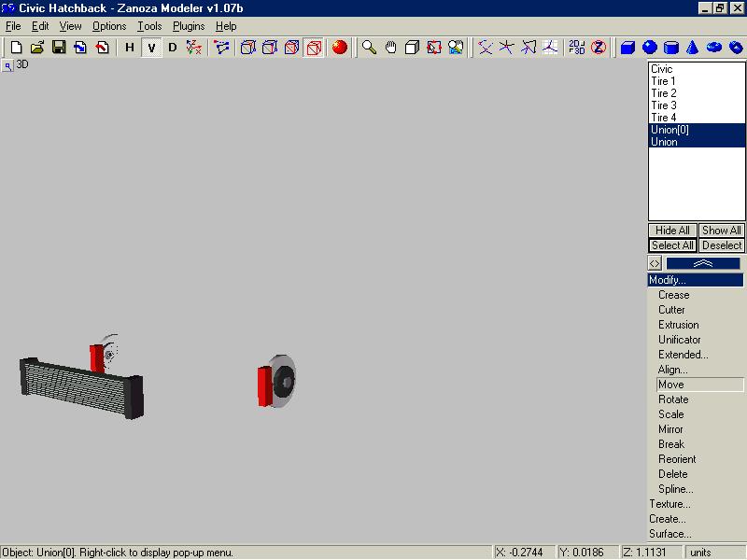This screenshot has width=747, height=560.
Task: Collapse the panel with the double-chevron bar
Action: coord(703,263)
